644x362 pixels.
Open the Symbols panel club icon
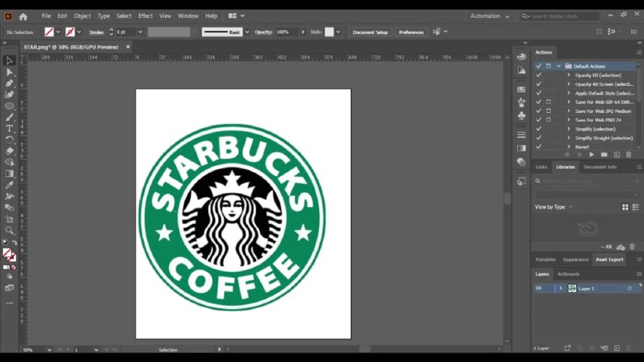[521, 116]
